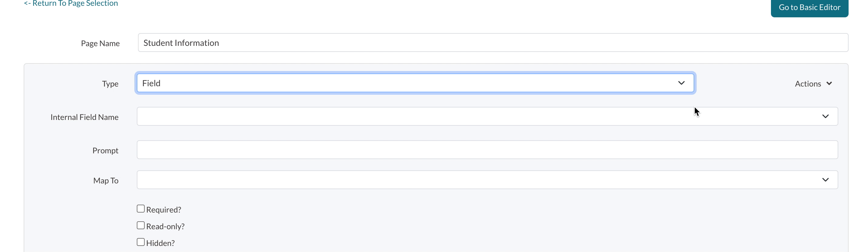Toggle the Read-only? checkbox

tap(140, 225)
